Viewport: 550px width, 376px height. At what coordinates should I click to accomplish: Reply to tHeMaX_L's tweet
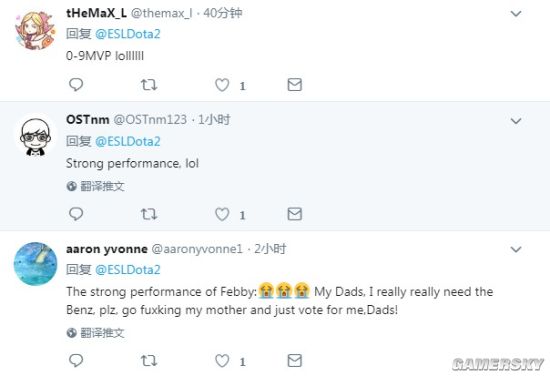point(76,85)
